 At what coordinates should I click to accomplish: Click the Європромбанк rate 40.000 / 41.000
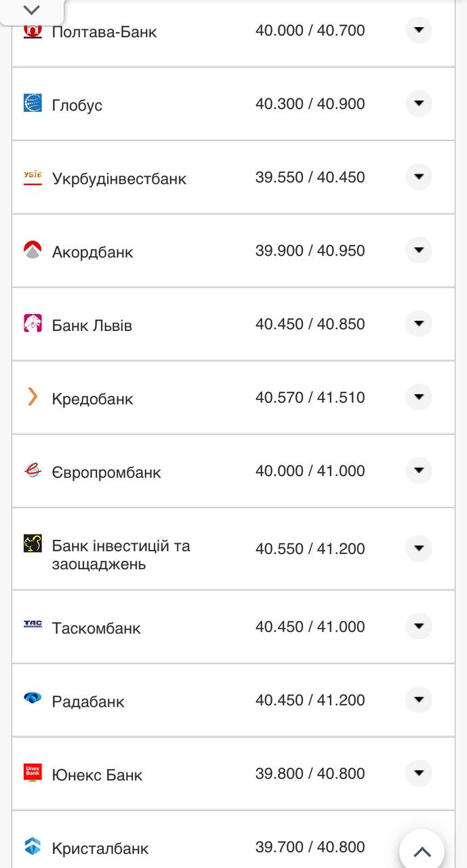[x=310, y=471]
